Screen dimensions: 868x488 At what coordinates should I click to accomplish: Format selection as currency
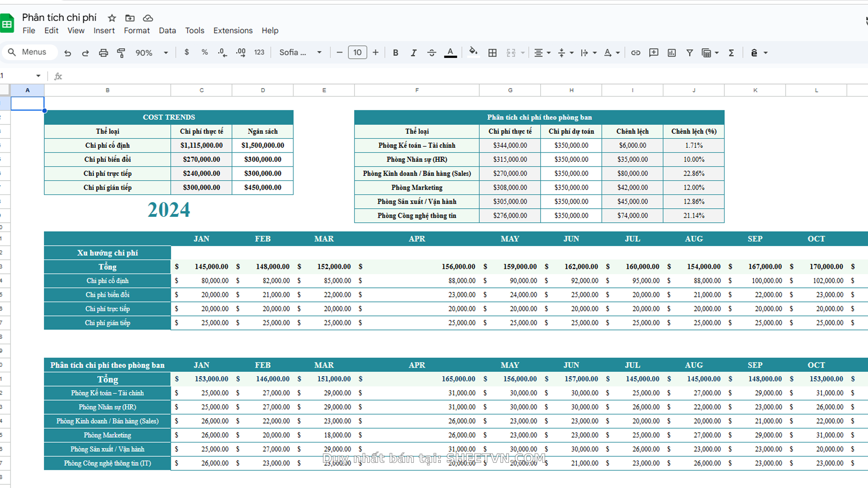click(187, 52)
